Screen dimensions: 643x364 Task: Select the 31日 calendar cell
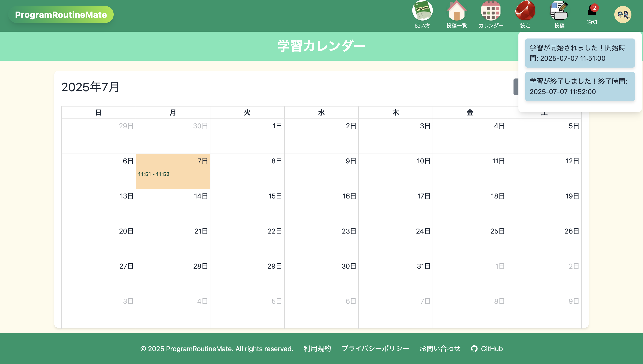coord(396,276)
